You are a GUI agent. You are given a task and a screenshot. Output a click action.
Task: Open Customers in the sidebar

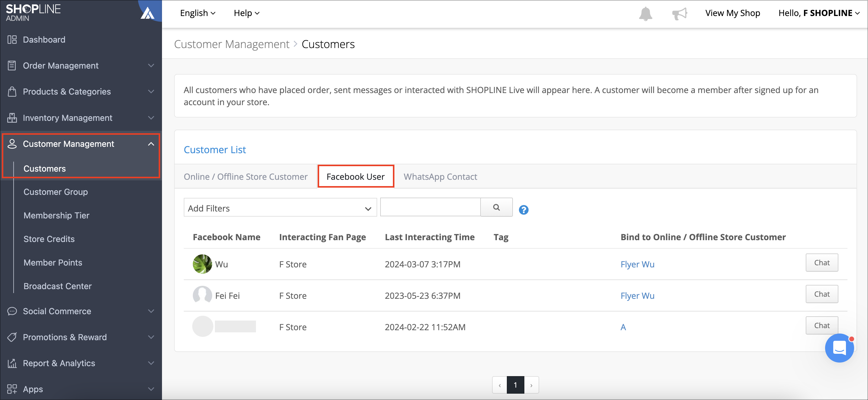pos(44,168)
